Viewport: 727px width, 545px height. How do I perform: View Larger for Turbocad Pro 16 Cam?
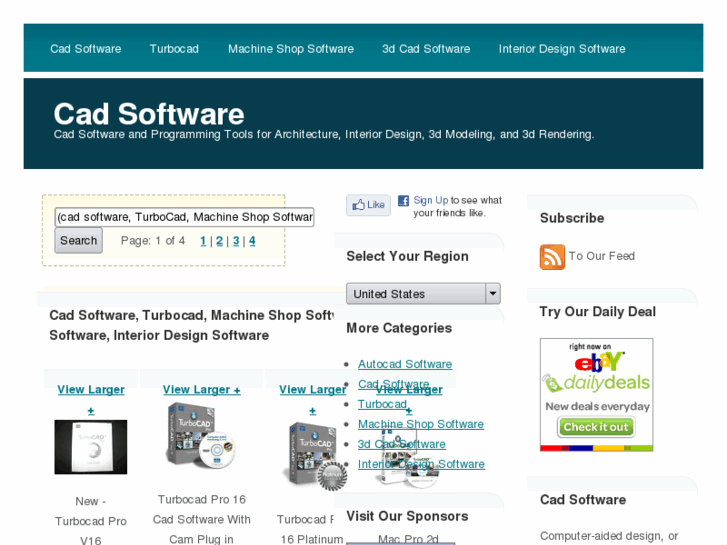(202, 390)
